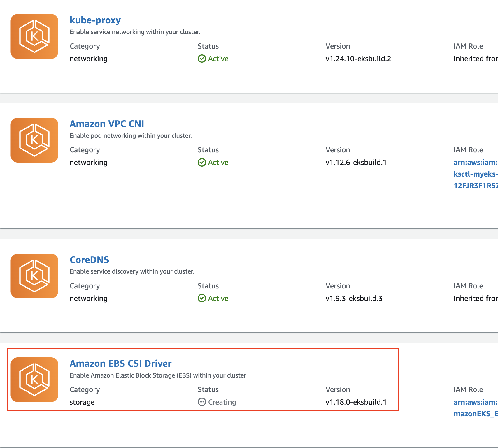Viewport: 498px width, 448px height.
Task: Select version text v1.9.3-eksbuild.3
Action: point(354,299)
